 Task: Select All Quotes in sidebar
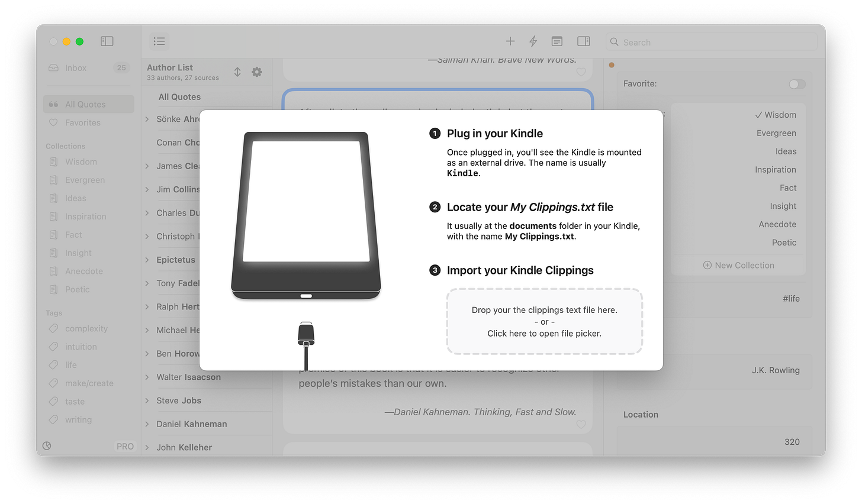tap(89, 104)
